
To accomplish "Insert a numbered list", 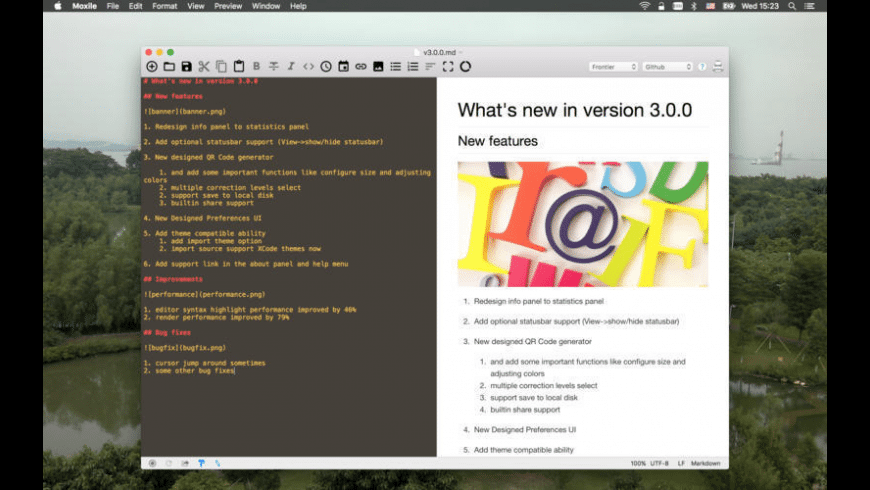I will [x=413, y=67].
